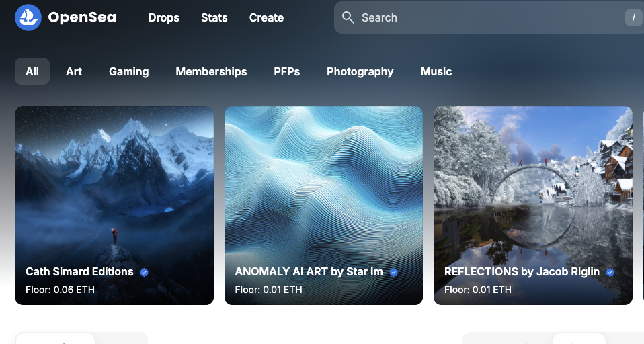Choose the Music category tab
Viewport: 644px width, 344px height.
[436, 71]
